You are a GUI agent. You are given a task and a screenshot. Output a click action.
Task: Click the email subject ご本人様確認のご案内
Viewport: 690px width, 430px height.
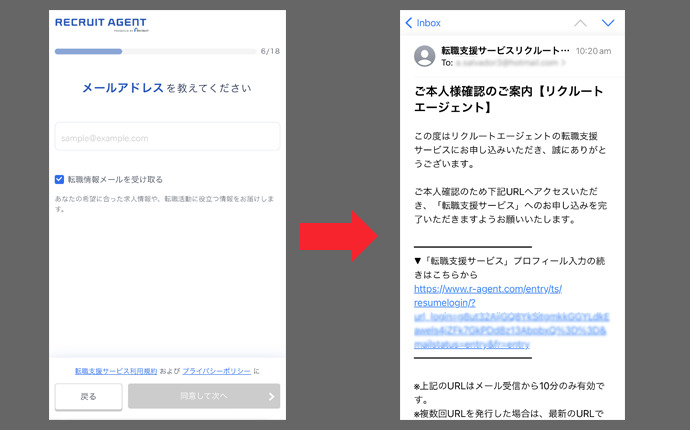[x=508, y=99]
